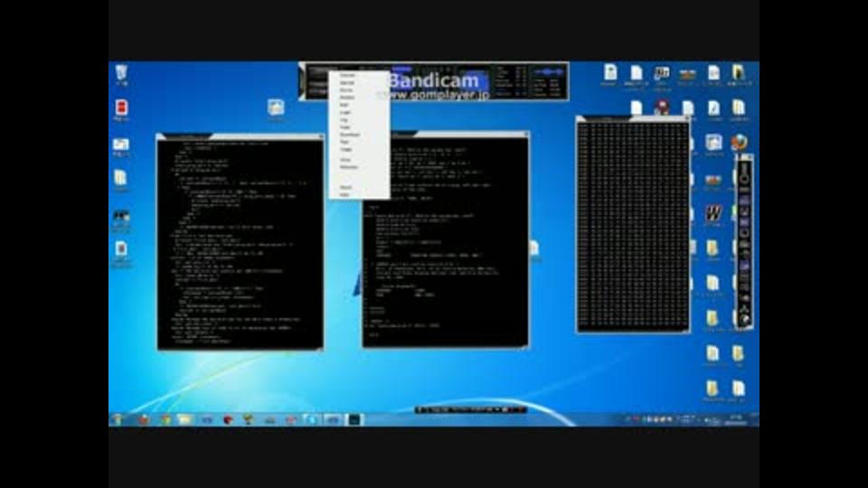Open the black 'W' application desktop icon
The width and height of the screenshot is (868, 488).
point(713,213)
